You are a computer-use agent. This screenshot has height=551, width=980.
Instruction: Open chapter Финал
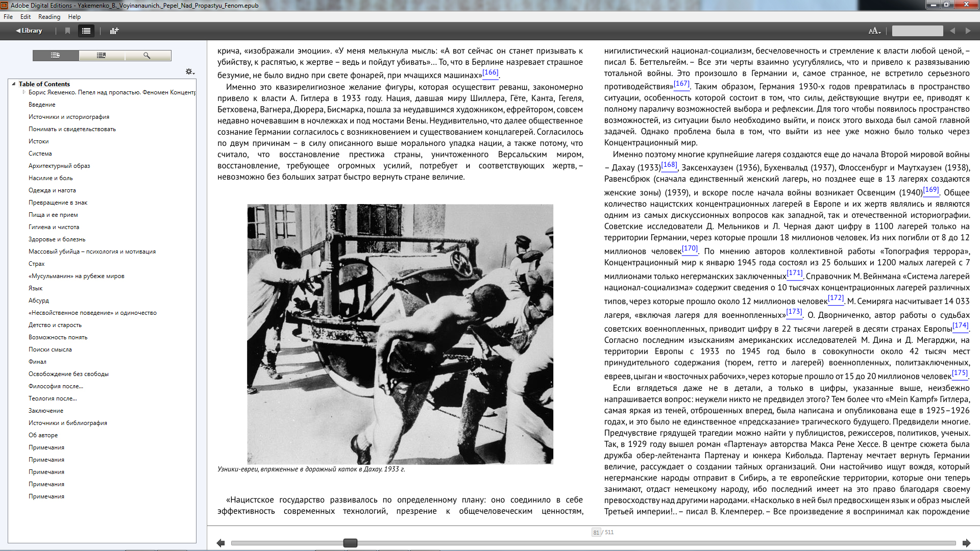coord(37,362)
